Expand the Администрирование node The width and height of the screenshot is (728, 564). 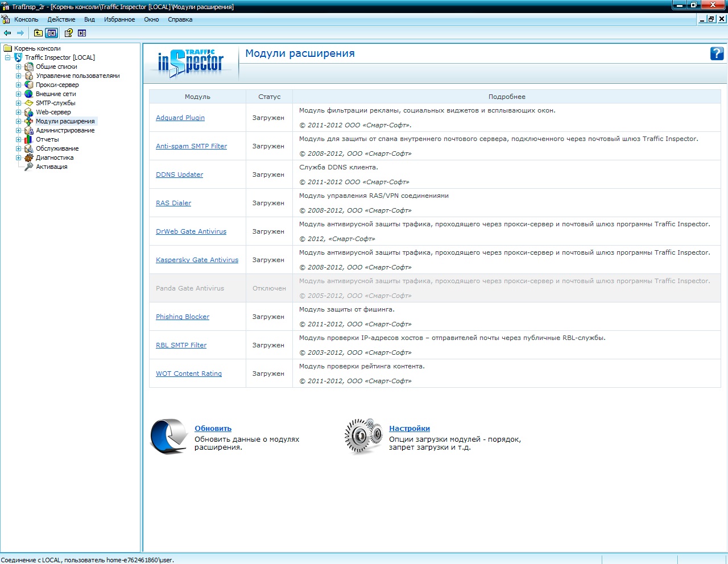[x=18, y=130]
